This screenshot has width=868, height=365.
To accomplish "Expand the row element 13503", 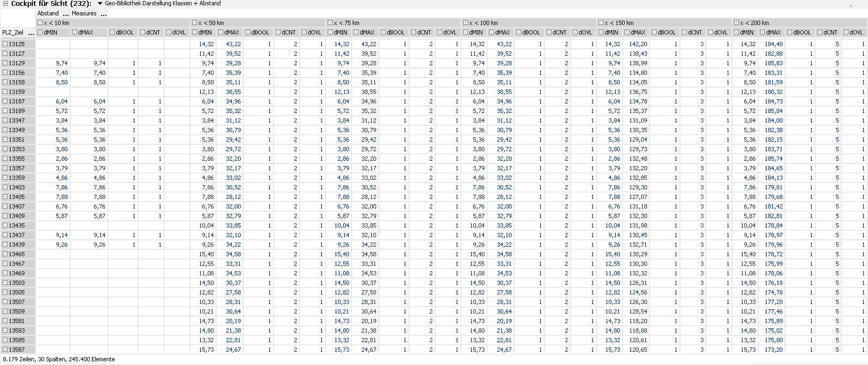I will (x=5, y=283).
